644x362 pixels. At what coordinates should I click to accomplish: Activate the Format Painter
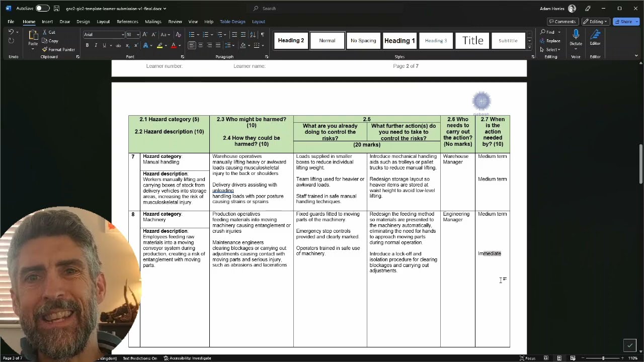click(58, 49)
